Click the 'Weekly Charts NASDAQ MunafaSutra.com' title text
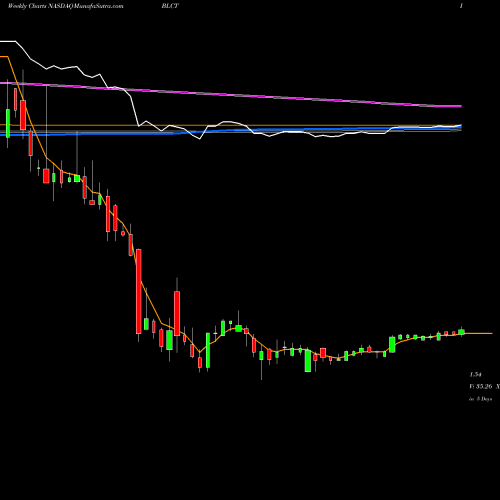Screen dimensions: 500x500 tap(65, 6)
